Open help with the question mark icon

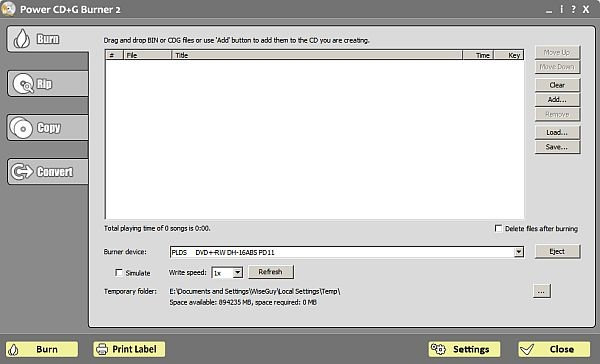point(573,9)
